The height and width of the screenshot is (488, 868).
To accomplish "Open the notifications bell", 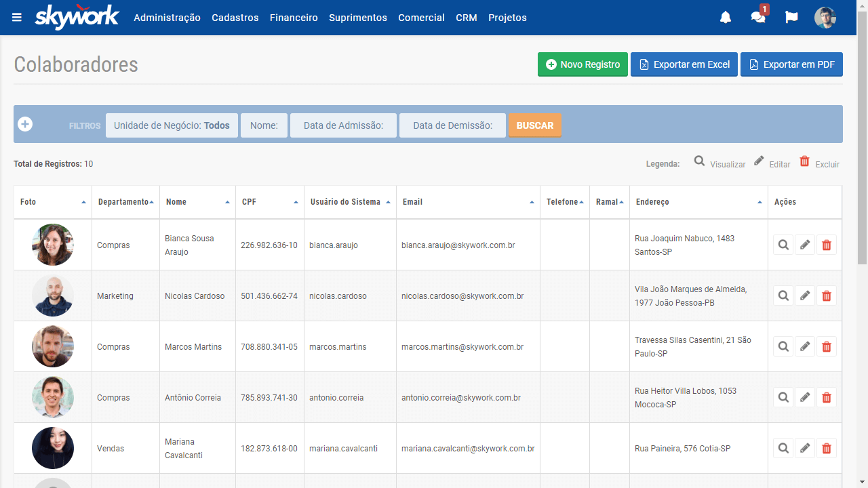I will pos(726,18).
